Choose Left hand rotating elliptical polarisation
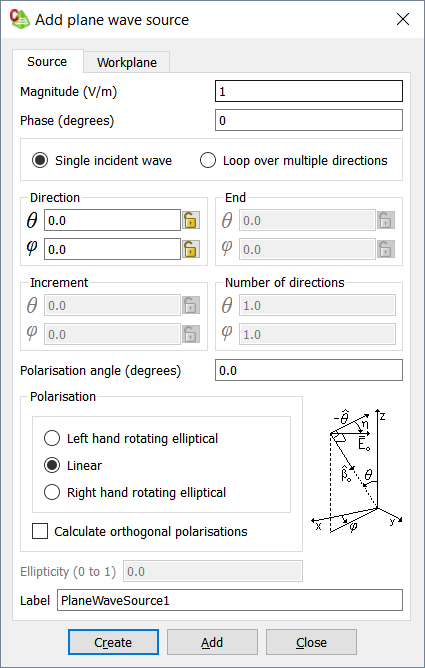Screen dimensions: 425x668 point(131,438)
